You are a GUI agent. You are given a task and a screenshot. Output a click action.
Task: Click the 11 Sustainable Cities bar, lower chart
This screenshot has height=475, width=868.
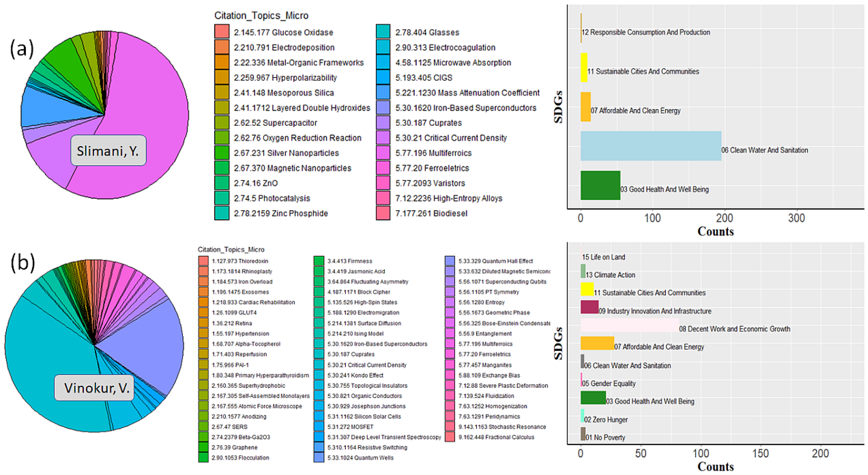click(x=587, y=289)
